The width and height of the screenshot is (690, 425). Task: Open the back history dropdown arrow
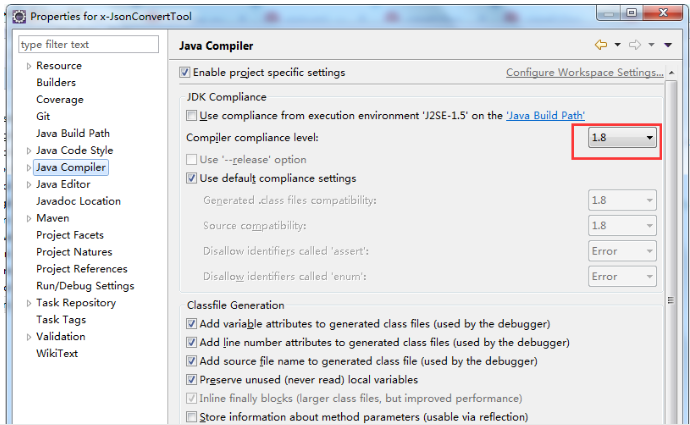(618, 45)
